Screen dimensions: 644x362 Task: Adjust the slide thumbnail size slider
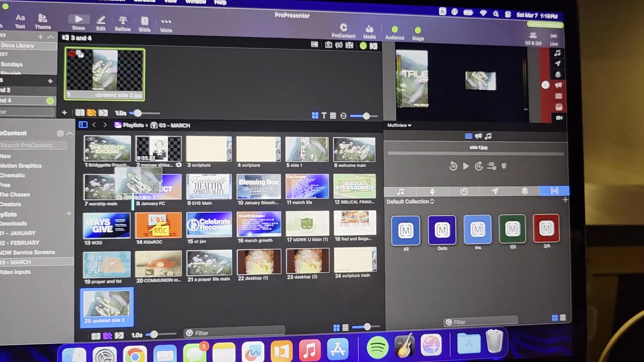tap(366, 116)
